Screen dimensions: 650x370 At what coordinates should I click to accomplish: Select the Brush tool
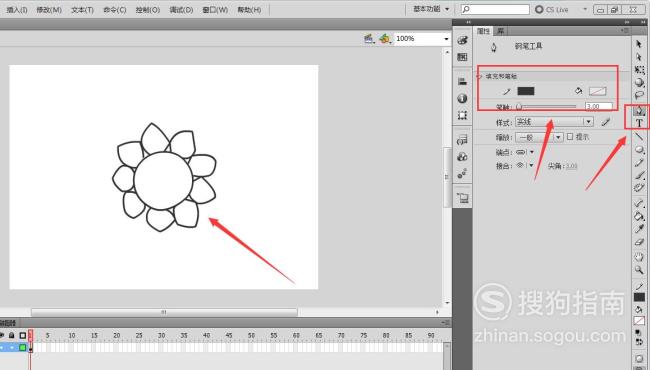coord(639,175)
